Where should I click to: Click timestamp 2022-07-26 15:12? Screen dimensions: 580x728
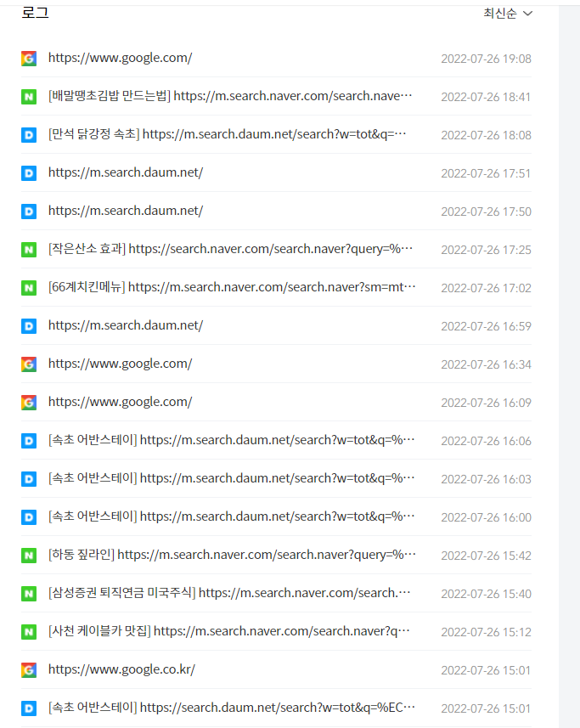coord(486,632)
